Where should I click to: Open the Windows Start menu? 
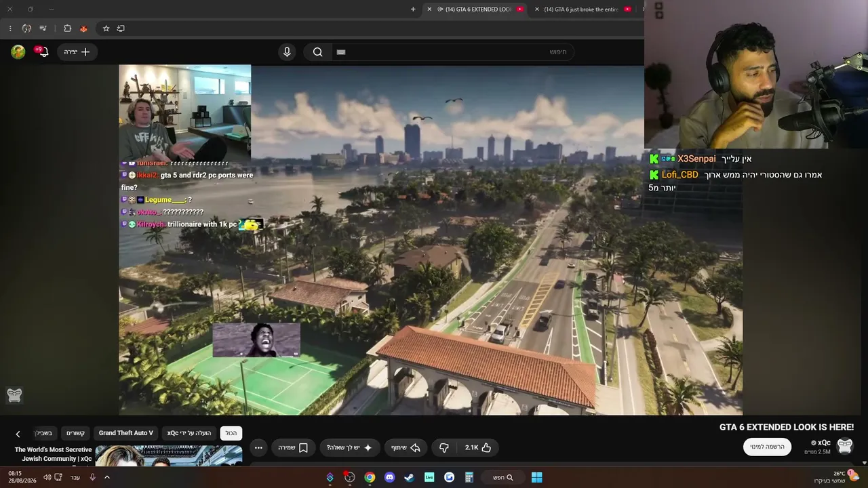[x=536, y=477]
